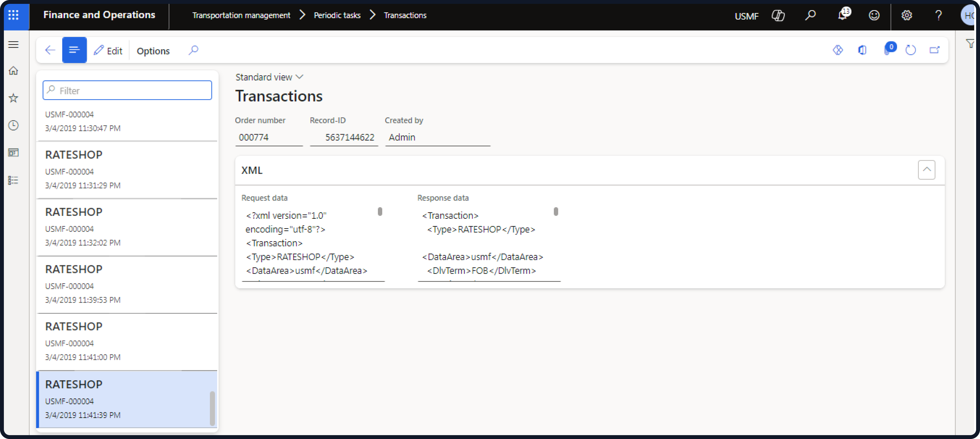
Task: Refresh the page
Action: click(910, 50)
